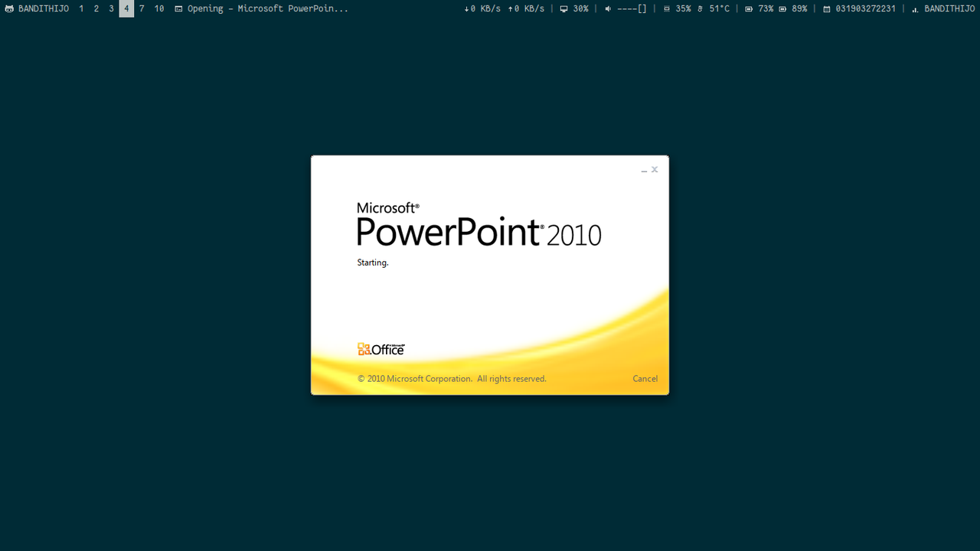Click the signal bars icon near BANDITHIJO
The image size is (980, 551).
tap(915, 8)
